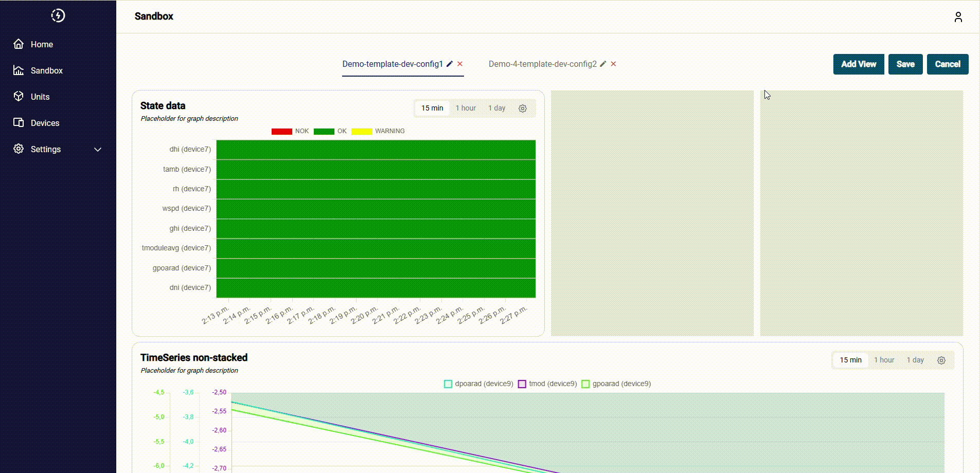Image resolution: width=980 pixels, height=473 pixels.
Task: Switch to Demo-template-dev-config1 tab
Action: click(x=393, y=64)
